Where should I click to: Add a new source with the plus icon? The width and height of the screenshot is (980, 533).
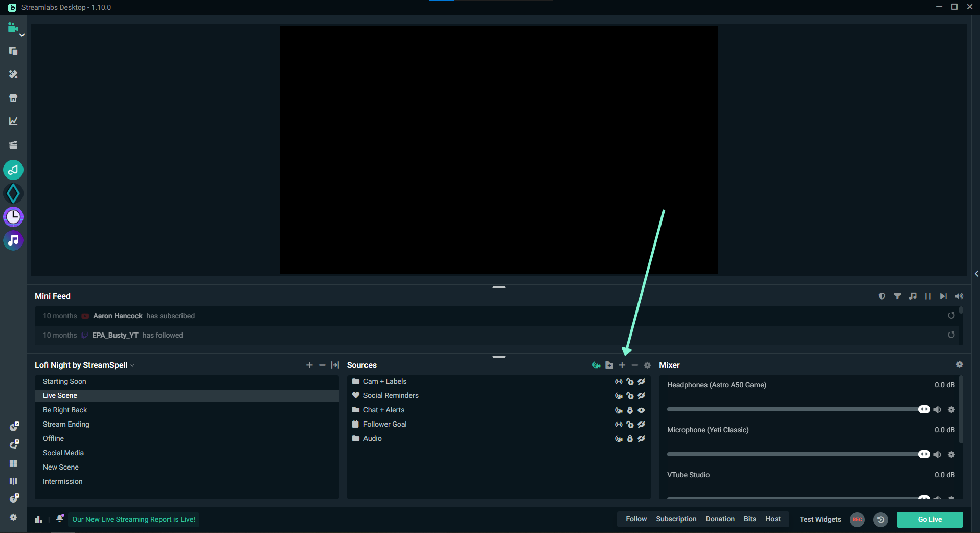pos(622,365)
